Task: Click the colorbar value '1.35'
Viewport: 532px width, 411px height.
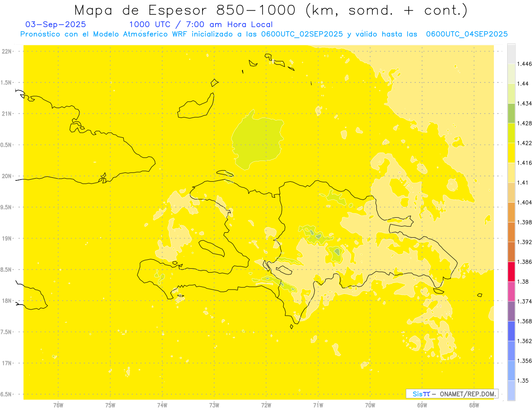Action: coord(523,380)
